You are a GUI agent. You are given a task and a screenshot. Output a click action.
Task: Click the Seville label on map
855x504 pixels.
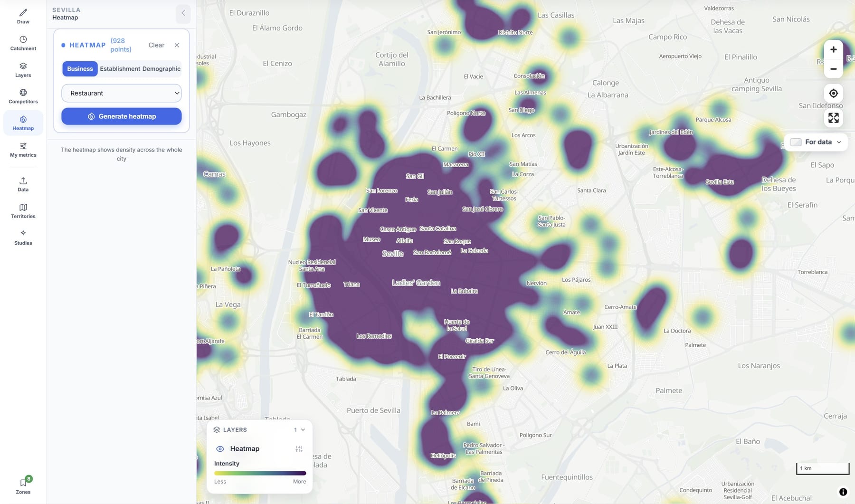pos(393,254)
